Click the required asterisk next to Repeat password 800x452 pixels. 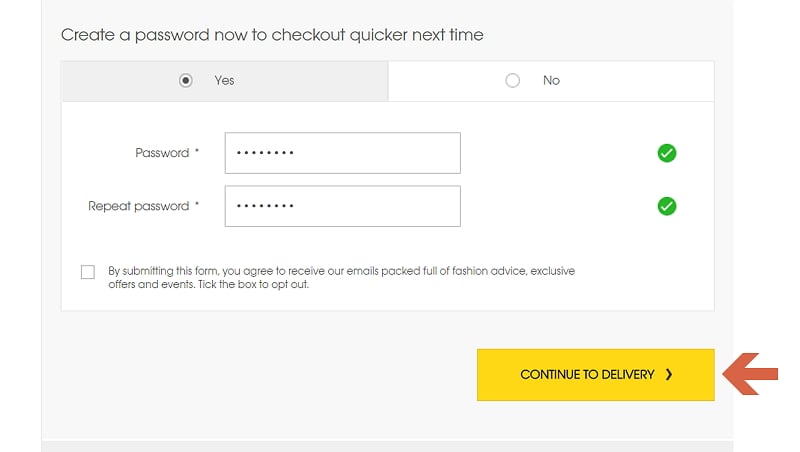[197, 204]
